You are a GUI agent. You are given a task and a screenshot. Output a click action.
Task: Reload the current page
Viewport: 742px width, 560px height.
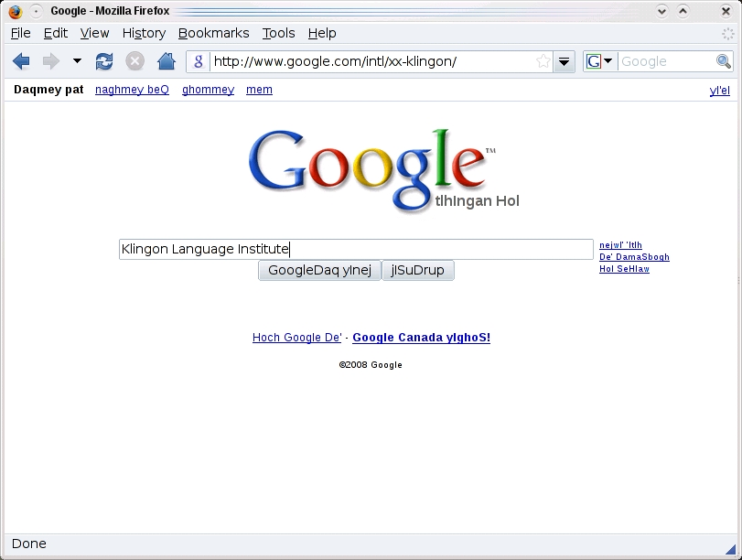(104, 61)
